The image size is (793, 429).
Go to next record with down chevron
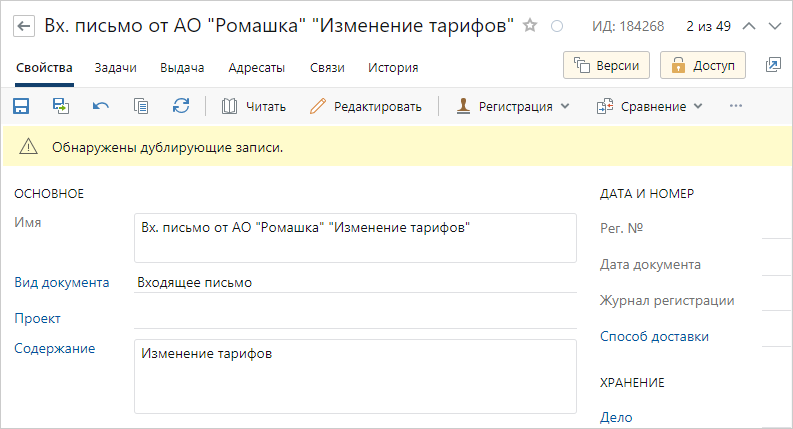(x=774, y=26)
